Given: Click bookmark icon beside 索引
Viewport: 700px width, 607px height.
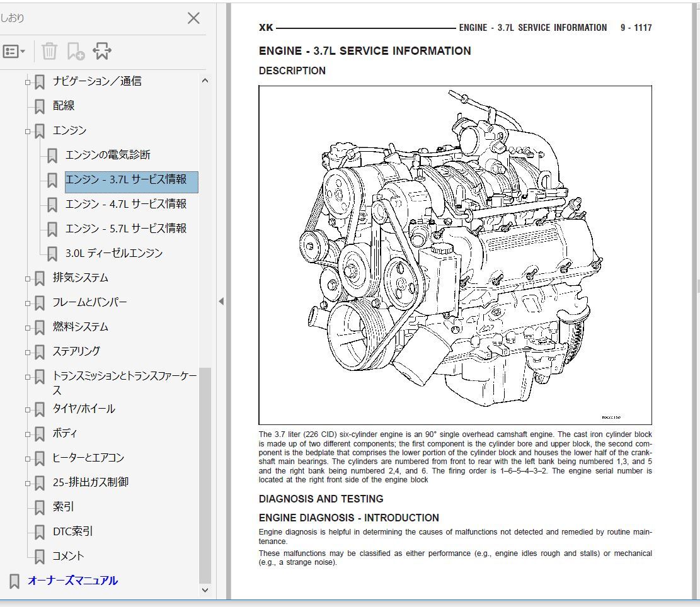Looking at the screenshot, I should click(x=40, y=508).
